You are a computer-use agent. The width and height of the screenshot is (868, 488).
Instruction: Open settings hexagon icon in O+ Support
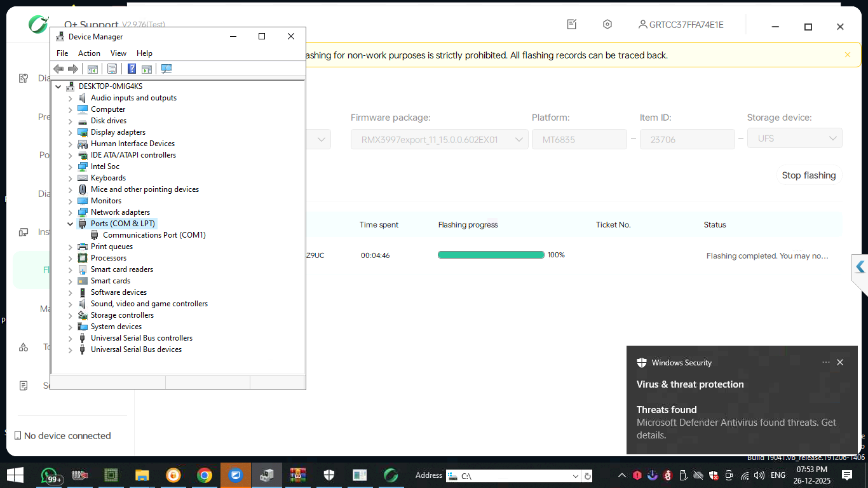point(607,25)
